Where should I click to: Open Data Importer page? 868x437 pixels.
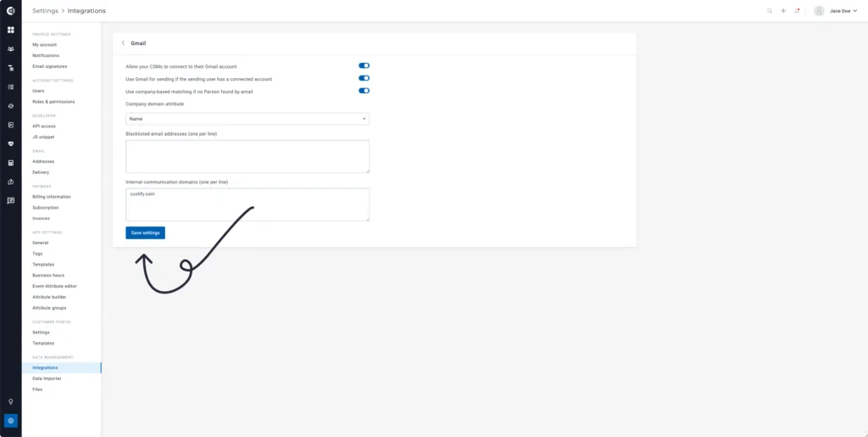pyautogui.click(x=47, y=378)
